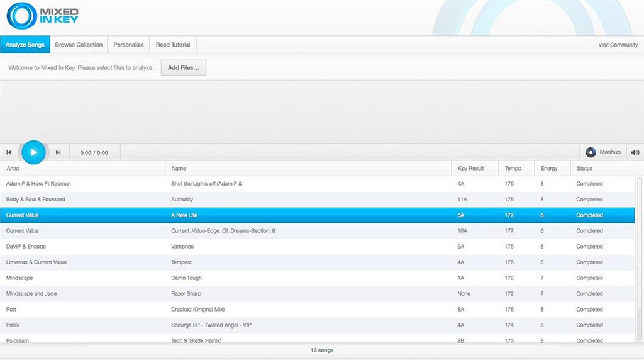Click the volume speaker icon
The image size is (644, 360).
pyautogui.click(x=635, y=152)
